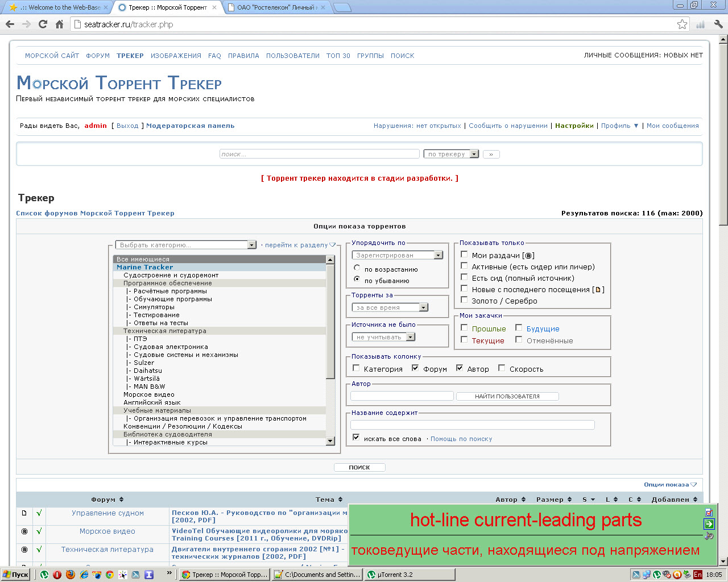
Task: Switch to the Ростелеком browser tab
Action: pos(275,7)
